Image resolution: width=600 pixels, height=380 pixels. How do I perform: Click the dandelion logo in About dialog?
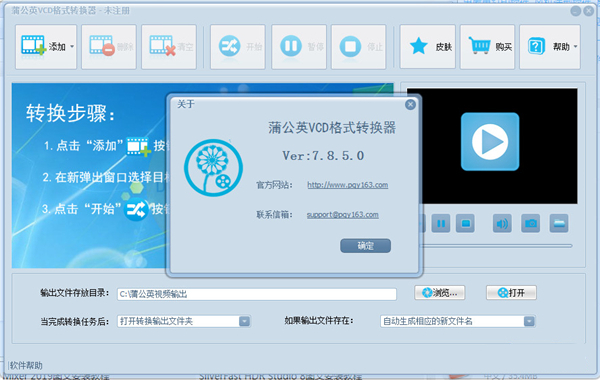(x=214, y=168)
